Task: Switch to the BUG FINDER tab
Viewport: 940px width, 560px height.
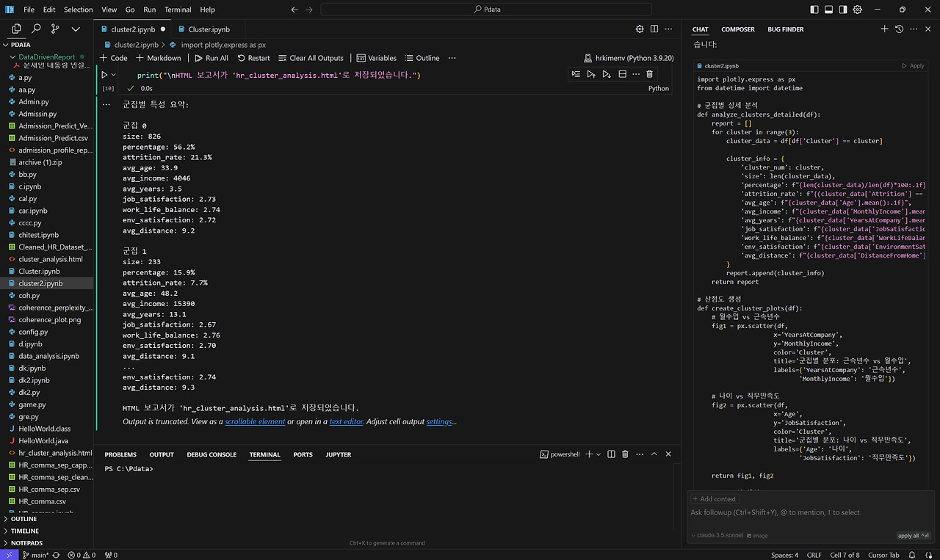Action: (786, 29)
